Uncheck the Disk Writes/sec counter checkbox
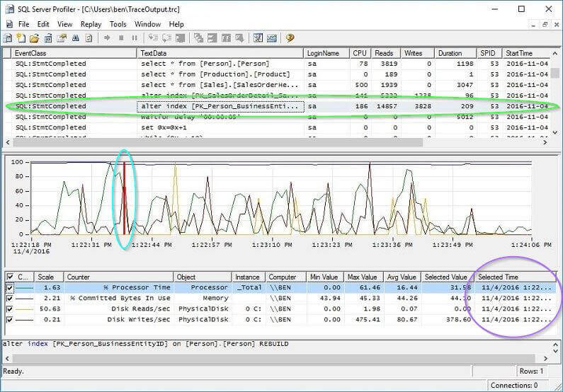 click(x=10, y=320)
